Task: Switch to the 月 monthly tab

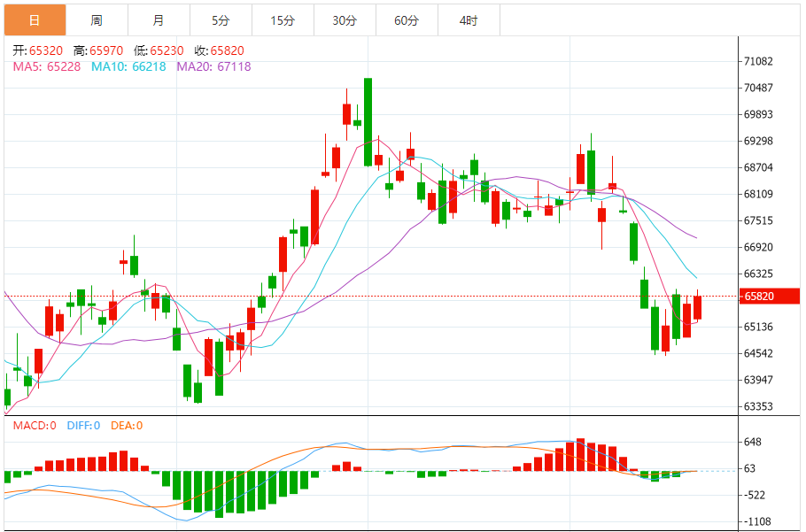Action: [159, 20]
